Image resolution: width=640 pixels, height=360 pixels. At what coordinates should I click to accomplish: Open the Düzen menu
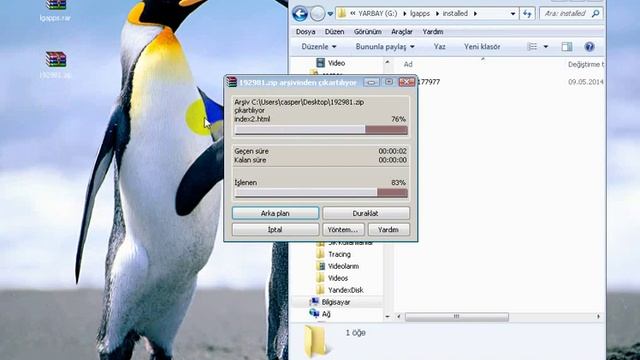click(334, 32)
